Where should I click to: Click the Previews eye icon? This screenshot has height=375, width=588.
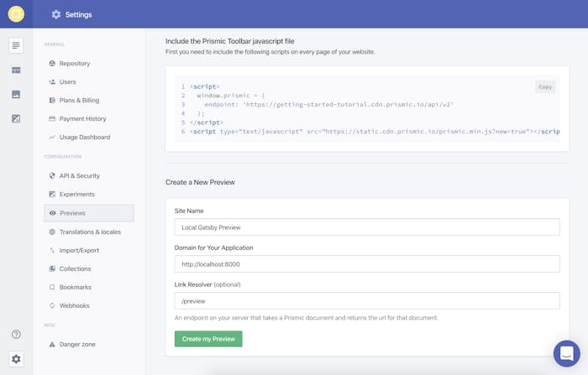(52, 213)
